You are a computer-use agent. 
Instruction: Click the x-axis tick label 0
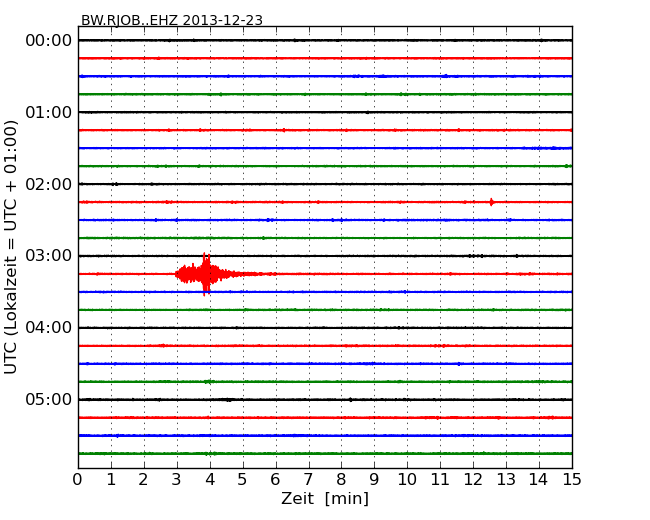click(x=78, y=480)
